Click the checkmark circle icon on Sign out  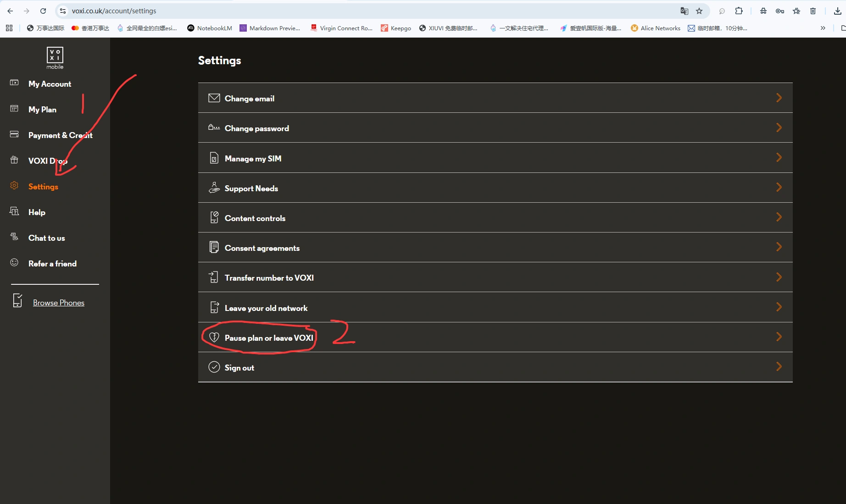coord(214,367)
